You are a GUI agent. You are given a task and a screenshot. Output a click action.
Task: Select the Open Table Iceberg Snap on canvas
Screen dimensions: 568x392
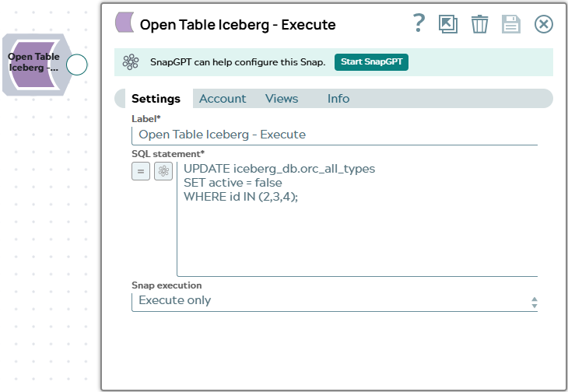[x=35, y=65]
